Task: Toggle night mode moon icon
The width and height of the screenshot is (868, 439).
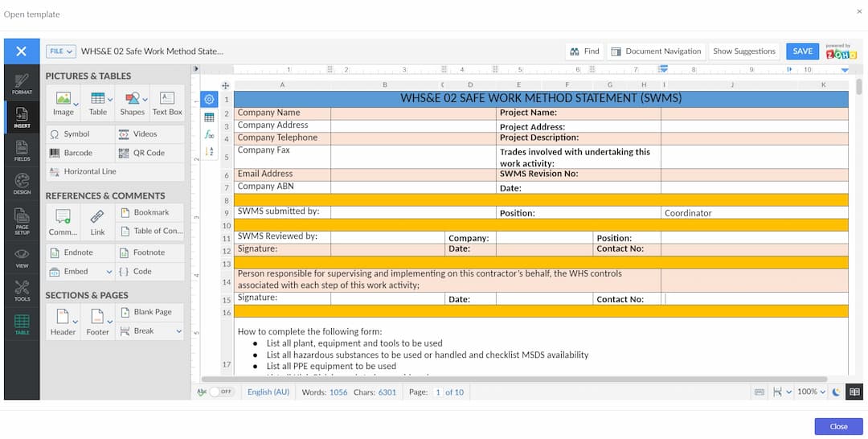Action: point(836,392)
